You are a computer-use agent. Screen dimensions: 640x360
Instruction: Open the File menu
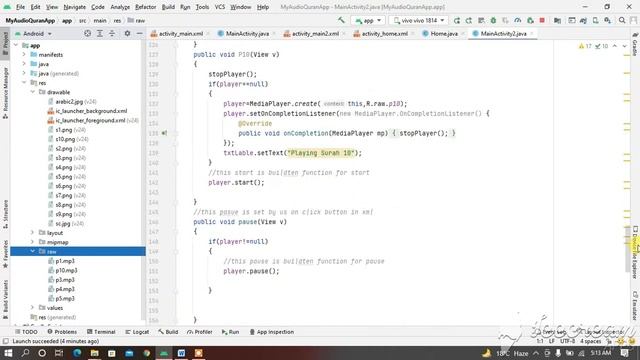tap(20, 7)
